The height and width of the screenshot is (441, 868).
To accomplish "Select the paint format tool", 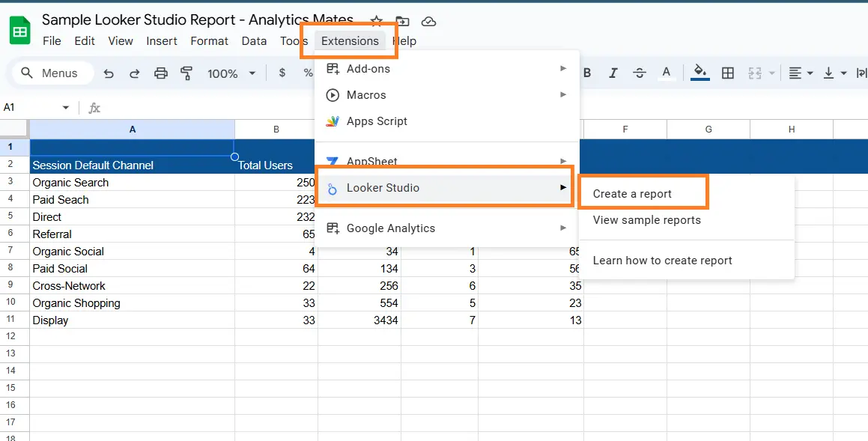I will pyautogui.click(x=186, y=73).
